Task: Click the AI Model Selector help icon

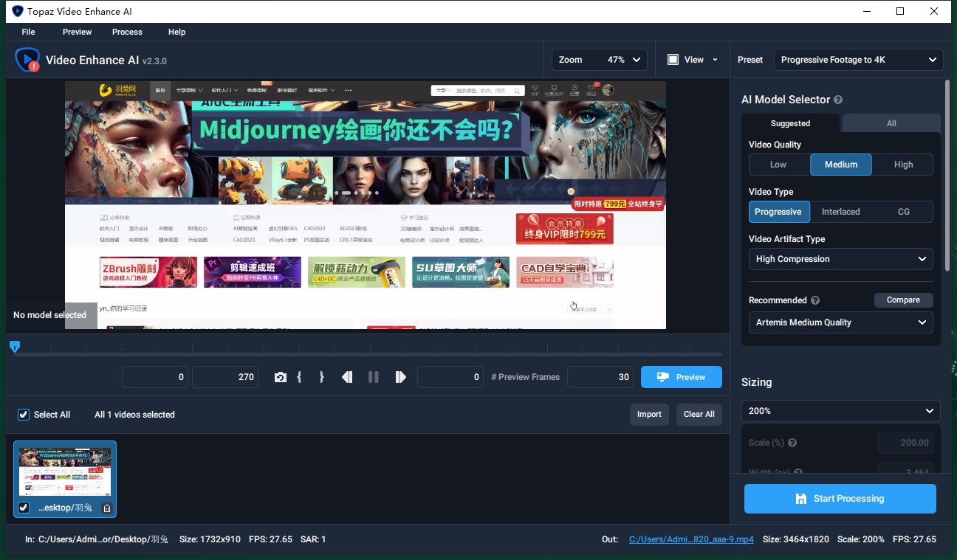Action: pyautogui.click(x=838, y=100)
